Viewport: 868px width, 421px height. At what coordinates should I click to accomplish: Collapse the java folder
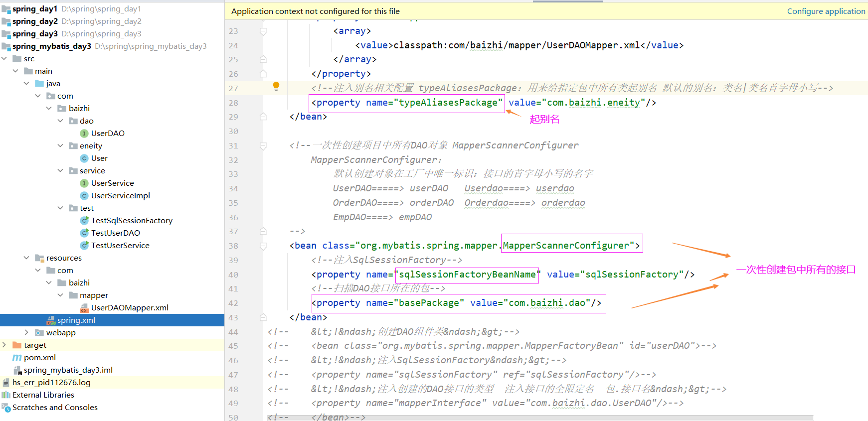[x=26, y=84]
